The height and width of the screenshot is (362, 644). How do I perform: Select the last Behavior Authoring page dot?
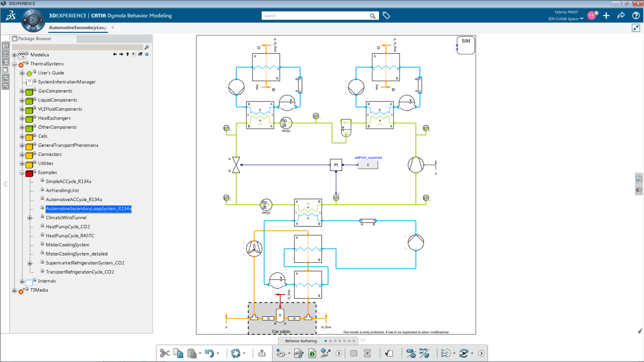(354, 341)
